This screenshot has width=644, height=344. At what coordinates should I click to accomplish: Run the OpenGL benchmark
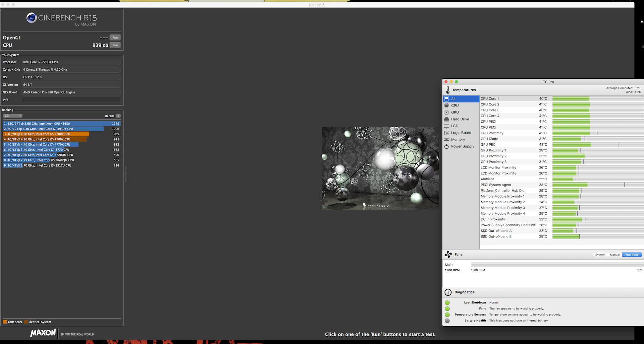click(115, 38)
